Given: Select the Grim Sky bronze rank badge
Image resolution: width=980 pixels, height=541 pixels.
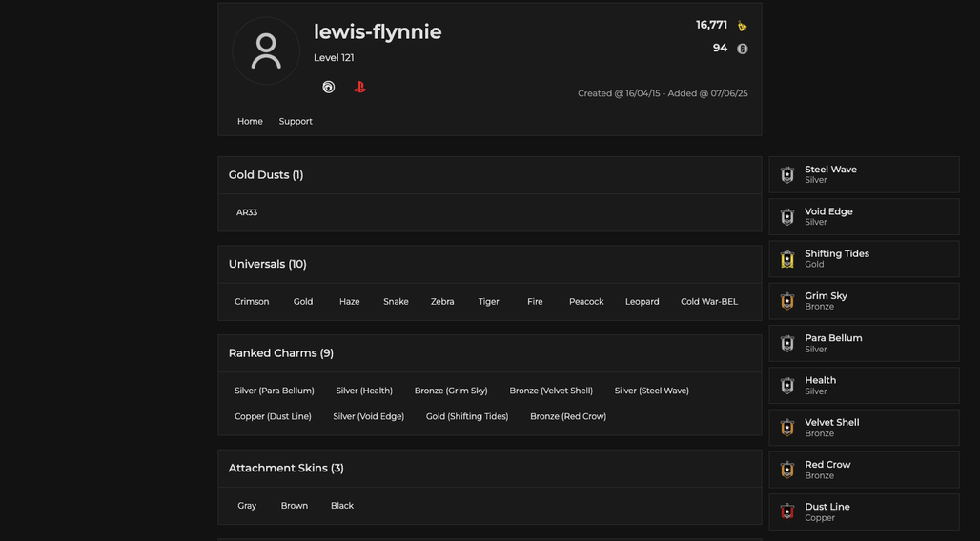Looking at the screenshot, I should (787, 301).
